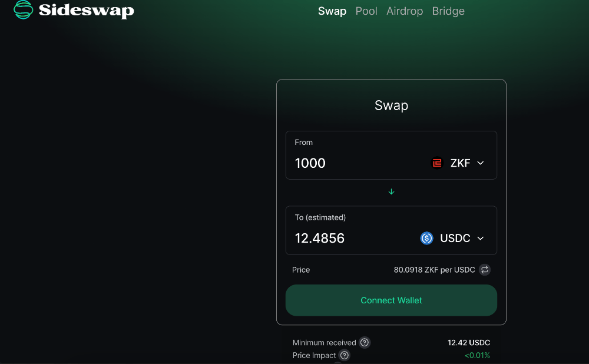Toggle the price ratio inversion icon

(x=485, y=270)
